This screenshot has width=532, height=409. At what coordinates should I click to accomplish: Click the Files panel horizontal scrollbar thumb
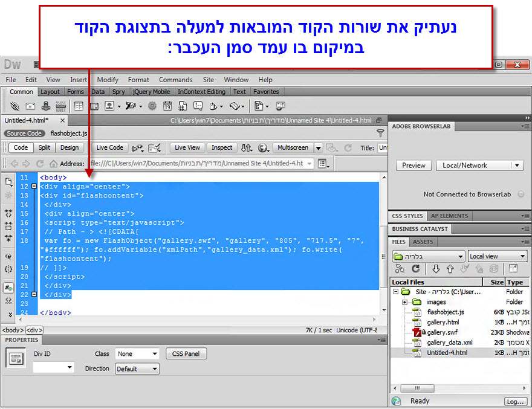(417, 388)
